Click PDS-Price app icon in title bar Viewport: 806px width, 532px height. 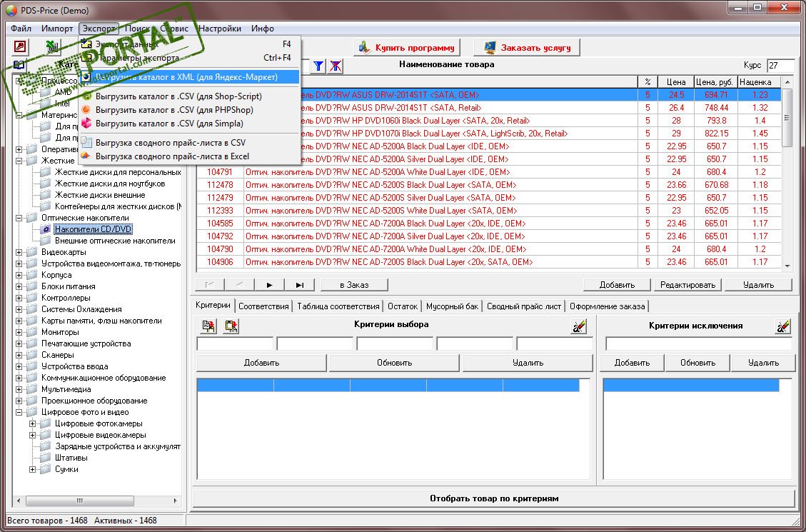pyautogui.click(x=11, y=10)
